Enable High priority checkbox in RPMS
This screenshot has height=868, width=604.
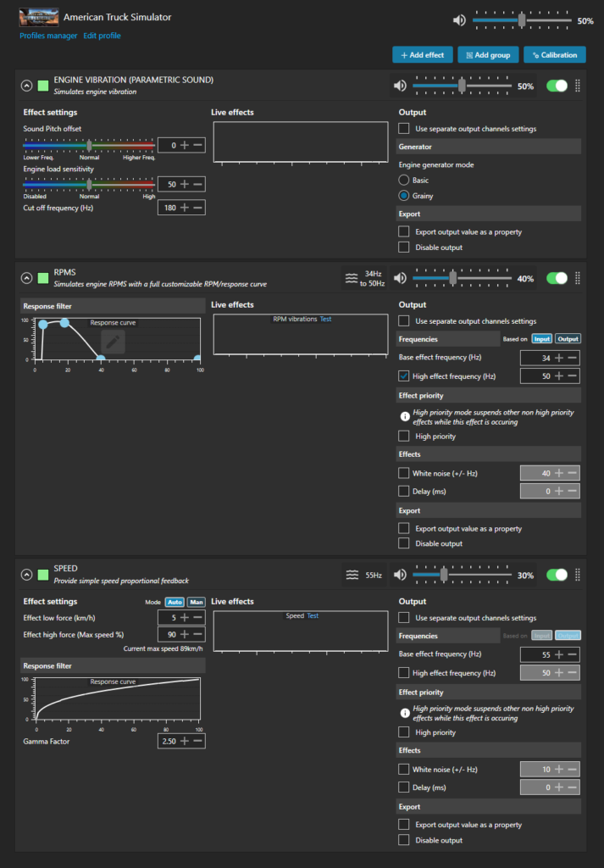(404, 436)
